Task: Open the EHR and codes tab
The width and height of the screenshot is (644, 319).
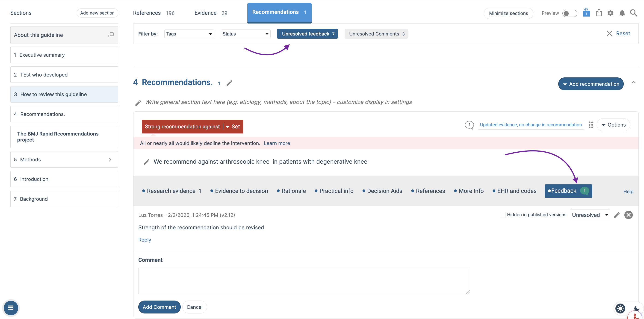Action: point(514,191)
